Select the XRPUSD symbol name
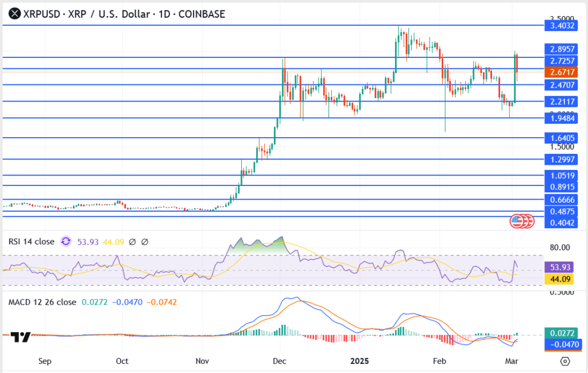Viewport: 588px width, 373px height. 41,14
